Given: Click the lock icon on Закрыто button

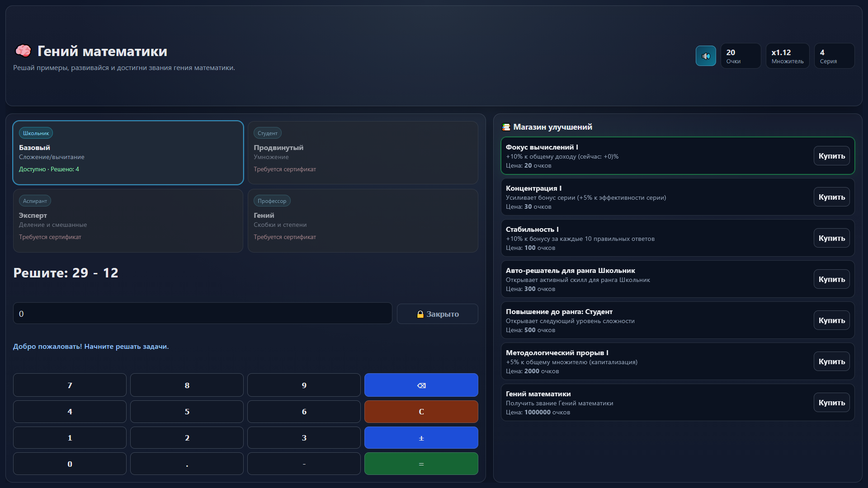Looking at the screenshot, I should pos(420,314).
